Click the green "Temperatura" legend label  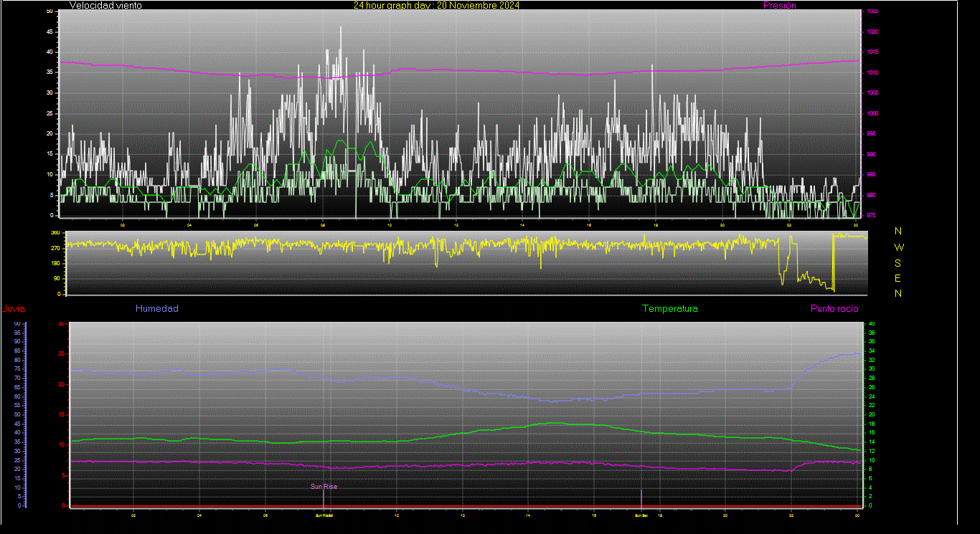670,309
